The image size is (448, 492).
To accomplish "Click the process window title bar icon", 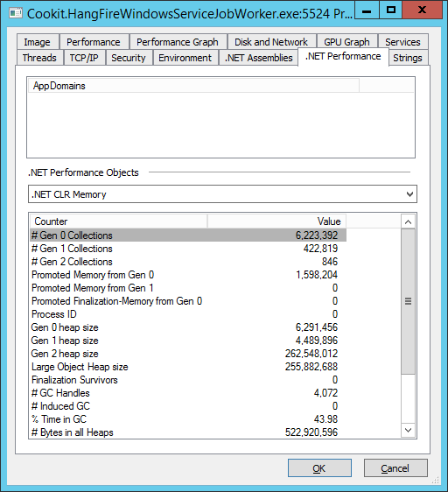I will pyautogui.click(x=16, y=13).
